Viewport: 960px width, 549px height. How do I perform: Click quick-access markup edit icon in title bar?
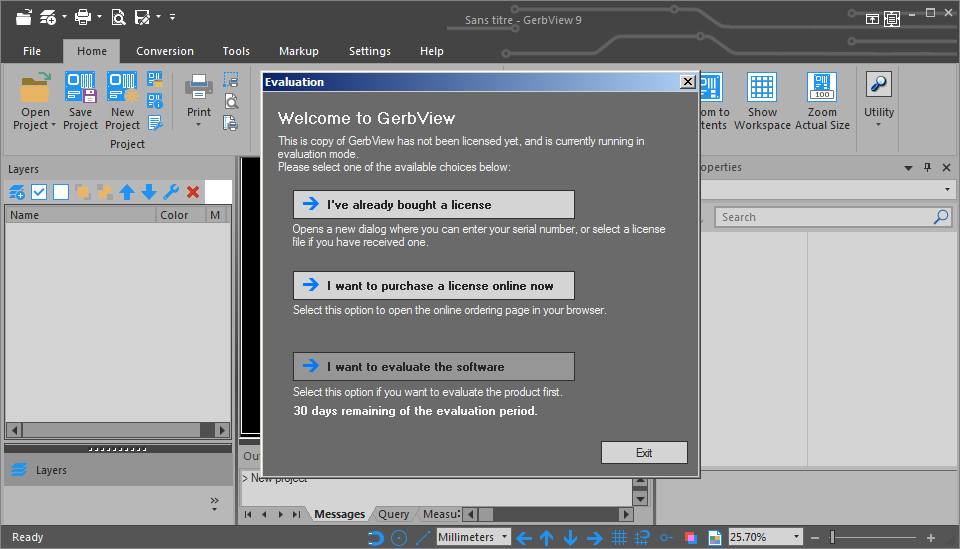click(142, 17)
